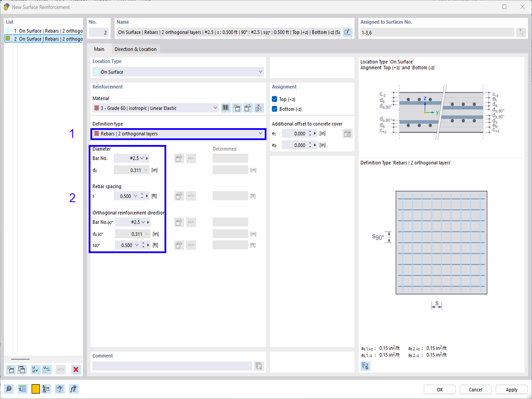Open the rebar spacing s dropdown arrow
This screenshot has width=532, height=399.
click(135, 196)
